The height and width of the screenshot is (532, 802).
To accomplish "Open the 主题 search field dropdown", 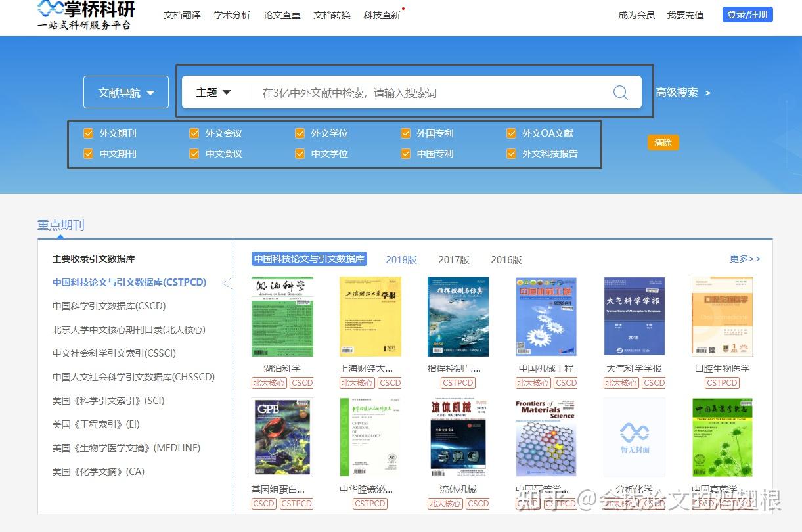I will tap(212, 92).
